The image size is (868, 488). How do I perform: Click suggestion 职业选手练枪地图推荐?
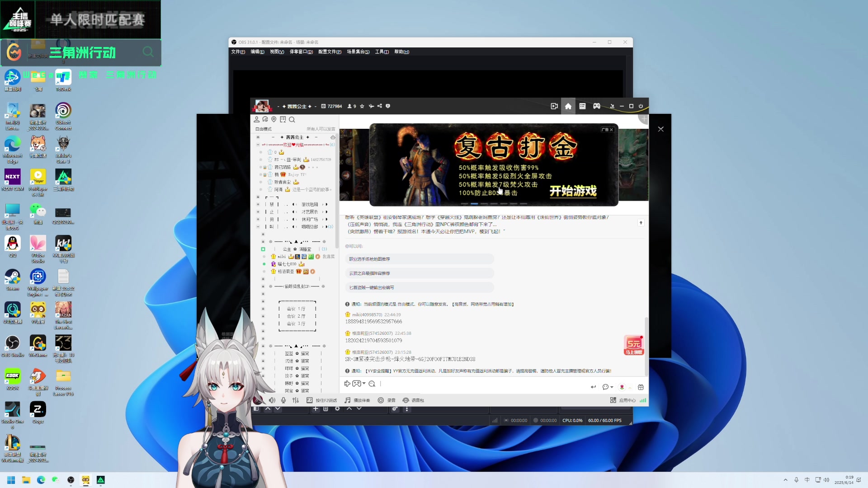tap(420, 259)
